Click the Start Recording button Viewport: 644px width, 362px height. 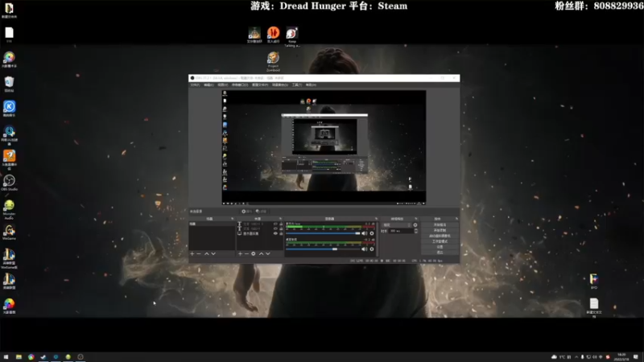click(440, 230)
